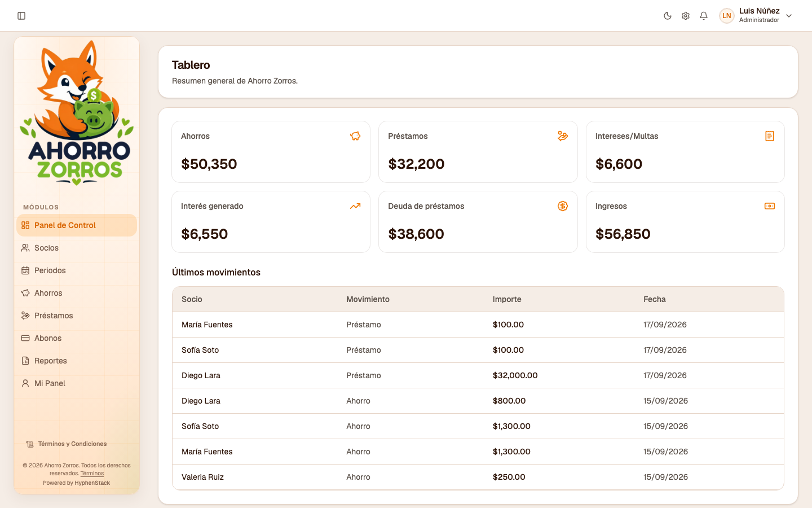The image size is (812, 508).
Task: Select Valeria Ruiz in the table
Action: click(x=202, y=477)
